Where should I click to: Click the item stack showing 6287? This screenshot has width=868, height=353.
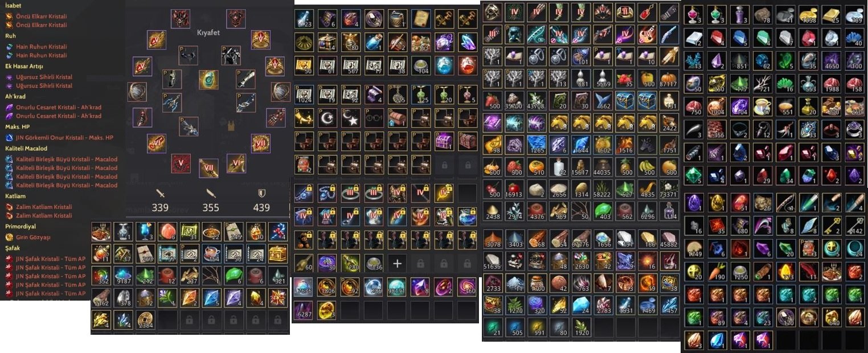pyautogui.click(x=304, y=310)
